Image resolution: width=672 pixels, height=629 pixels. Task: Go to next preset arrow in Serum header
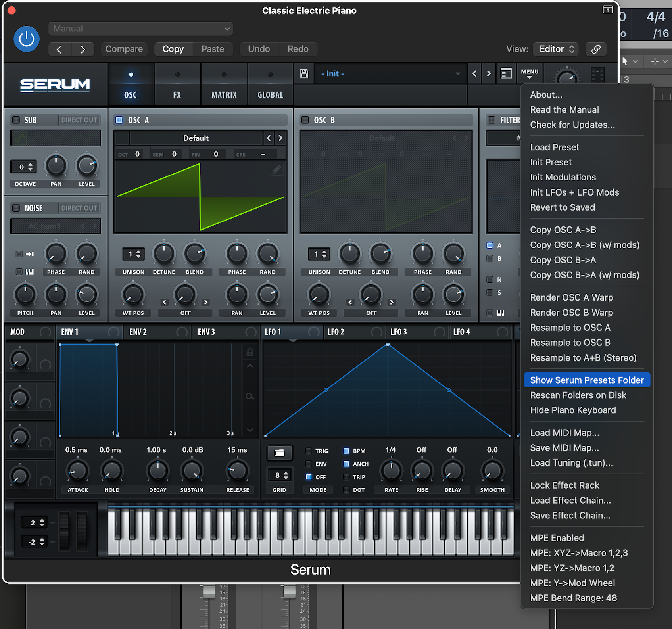[x=489, y=73]
